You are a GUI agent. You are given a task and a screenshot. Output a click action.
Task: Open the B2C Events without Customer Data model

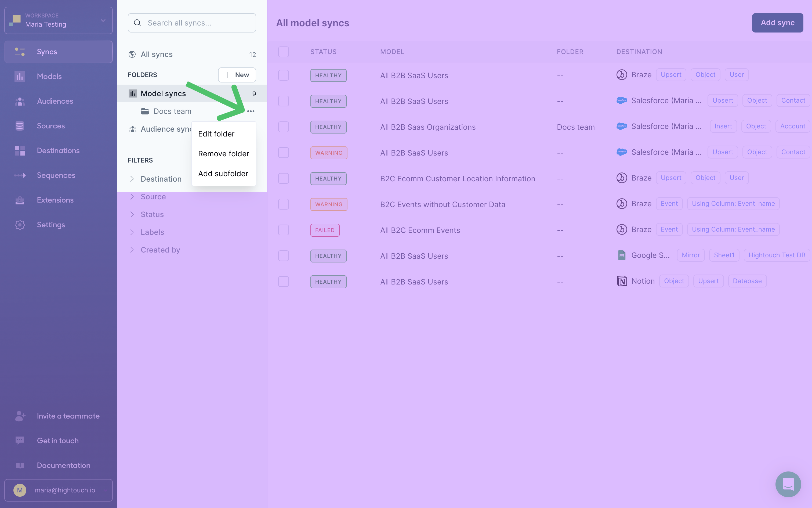[443, 204]
